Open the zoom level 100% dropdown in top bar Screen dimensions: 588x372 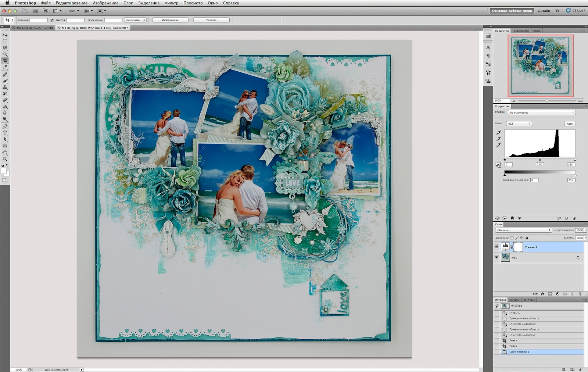[x=73, y=11]
